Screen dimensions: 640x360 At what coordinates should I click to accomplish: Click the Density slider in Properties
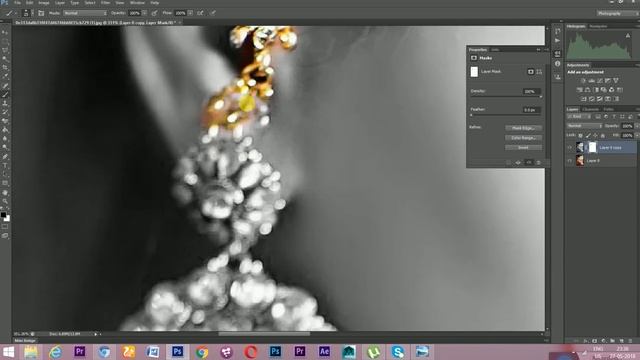(506, 96)
